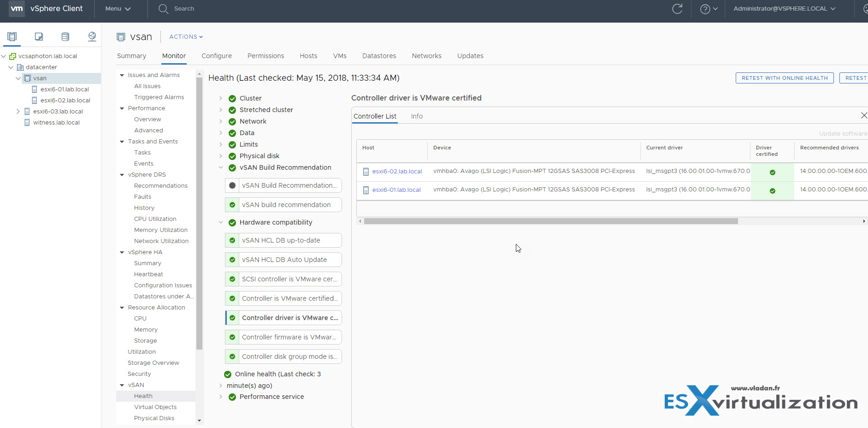The width and height of the screenshot is (868, 428).
Task: Click esxi6-03.lab.local host icon in tree
Action: coord(27,111)
